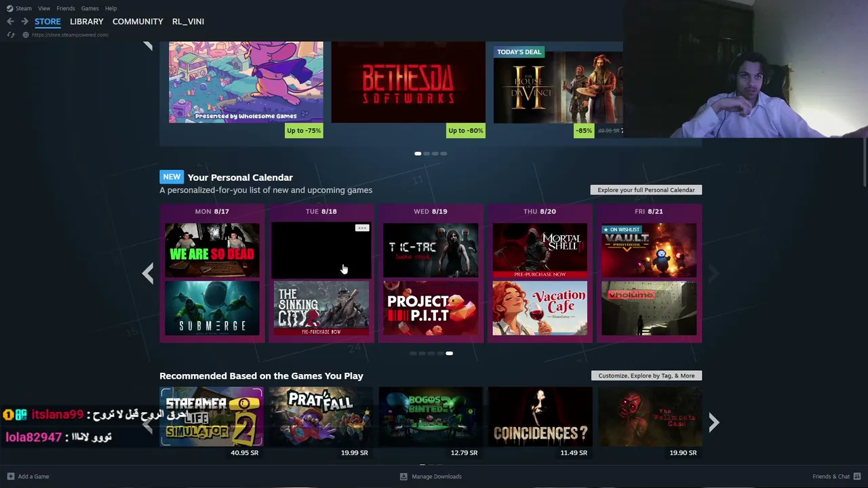Select the MON 8/17 calendar header
This screenshot has width=868, height=488.
(212, 211)
